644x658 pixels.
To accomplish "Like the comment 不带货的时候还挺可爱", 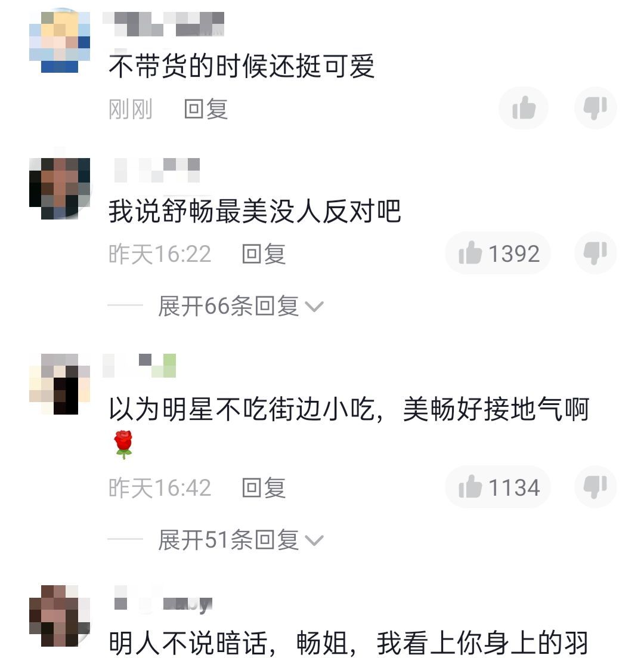I will pyautogui.click(x=524, y=108).
